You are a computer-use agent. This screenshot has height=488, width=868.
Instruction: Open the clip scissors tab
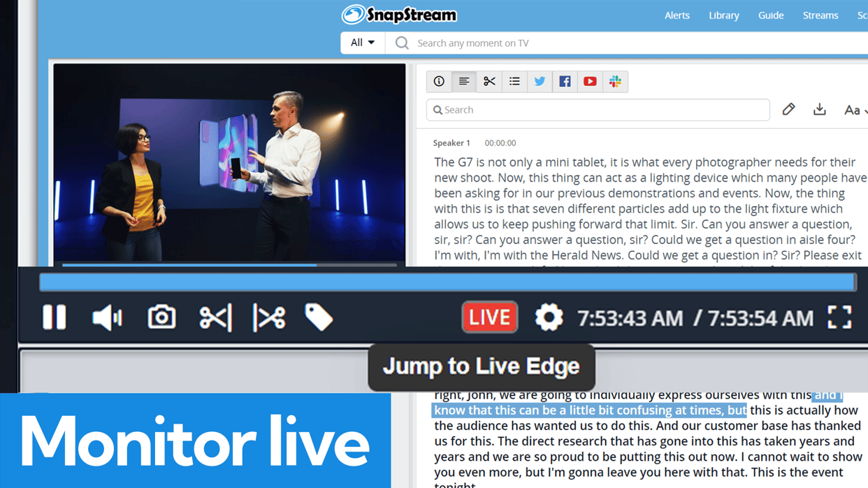[489, 82]
